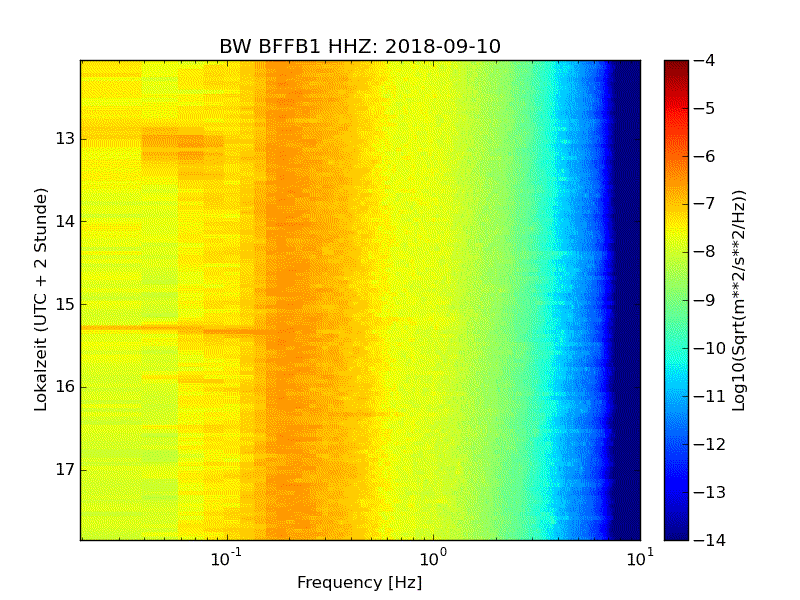The width and height of the screenshot is (800, 600).
Task: Click the colorbar tick label −12
Action: point(709,444)
